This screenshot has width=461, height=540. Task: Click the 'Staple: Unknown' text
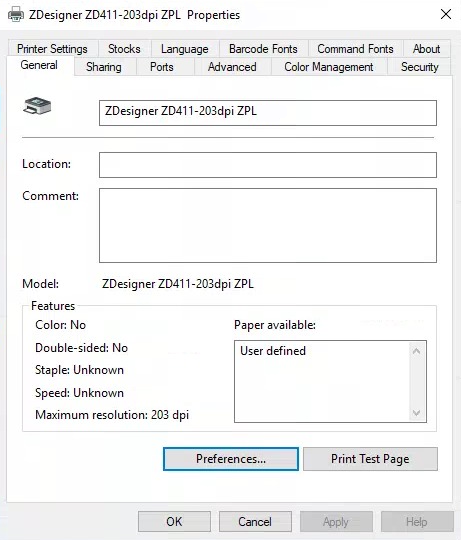click(79, 370)
